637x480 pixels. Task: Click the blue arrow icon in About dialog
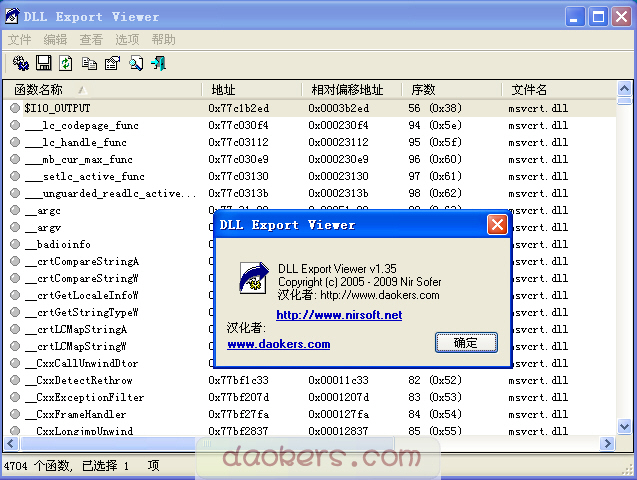[x=254, y=278]
